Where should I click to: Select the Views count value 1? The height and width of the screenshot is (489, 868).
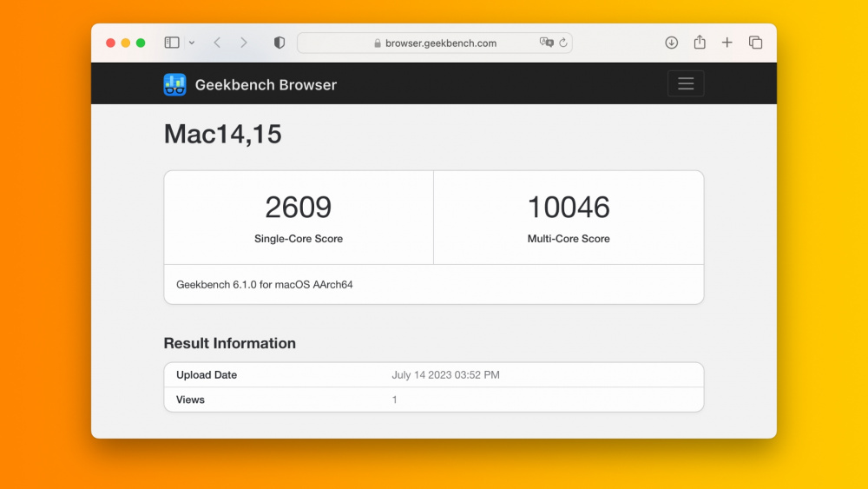pyautogui.click(x=395, y=400)
